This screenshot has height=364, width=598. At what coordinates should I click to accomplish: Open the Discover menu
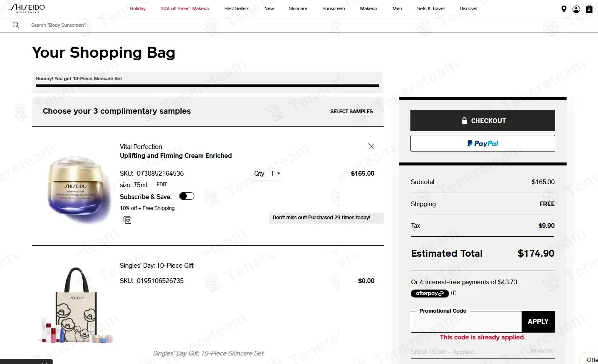point(469,8)
